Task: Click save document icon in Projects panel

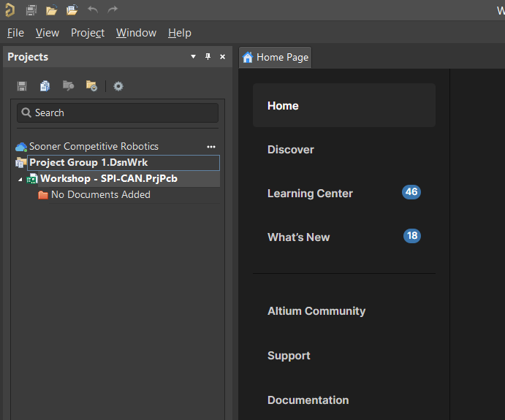Action: [22, 86]
